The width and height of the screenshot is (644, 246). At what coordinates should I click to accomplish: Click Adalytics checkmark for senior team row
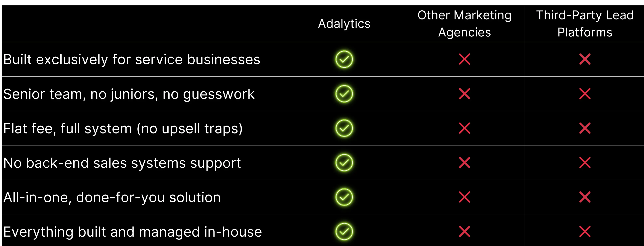point(344,94)
